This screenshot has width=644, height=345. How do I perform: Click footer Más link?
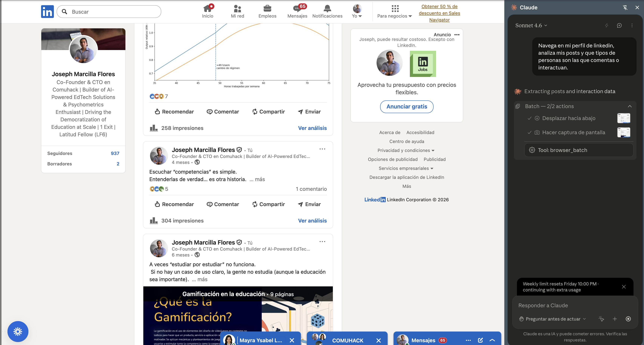click(x=406, y=186)
